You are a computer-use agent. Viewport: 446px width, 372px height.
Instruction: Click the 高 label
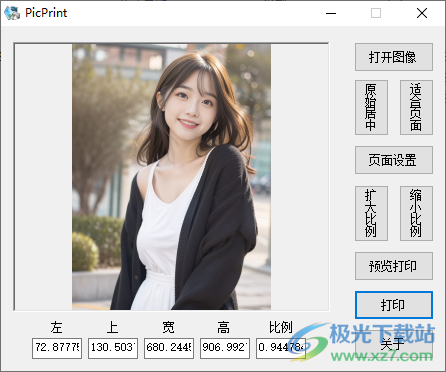(x=224, y=327)
